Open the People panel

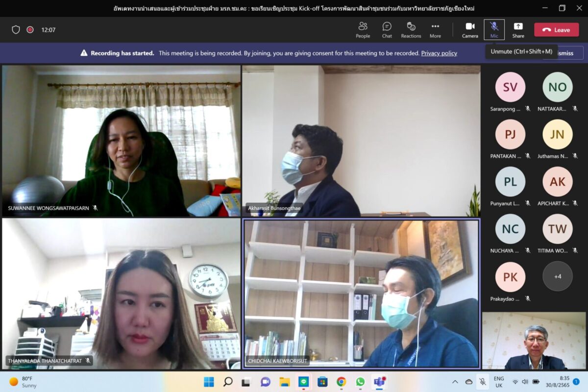[x=363, y=29]
